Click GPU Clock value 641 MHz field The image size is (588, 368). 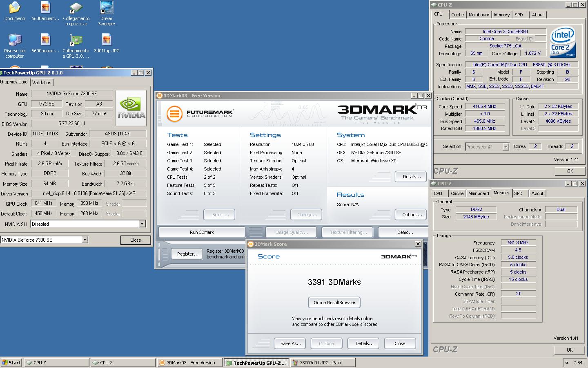(44, 204)
